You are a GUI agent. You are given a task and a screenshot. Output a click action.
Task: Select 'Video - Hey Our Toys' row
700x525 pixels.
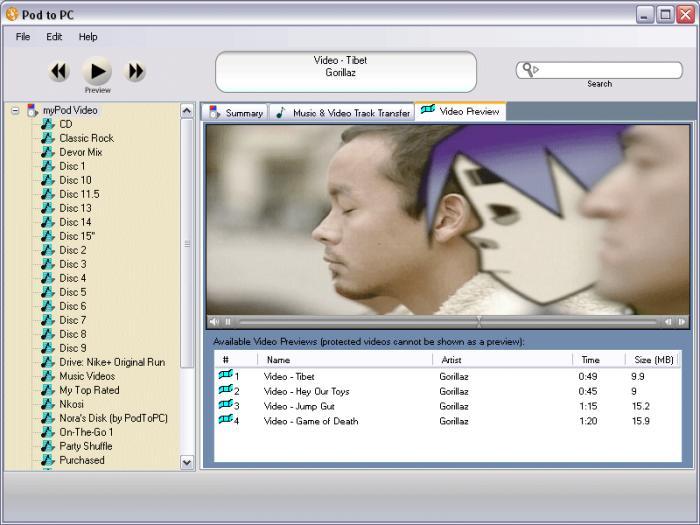point(448,392)
